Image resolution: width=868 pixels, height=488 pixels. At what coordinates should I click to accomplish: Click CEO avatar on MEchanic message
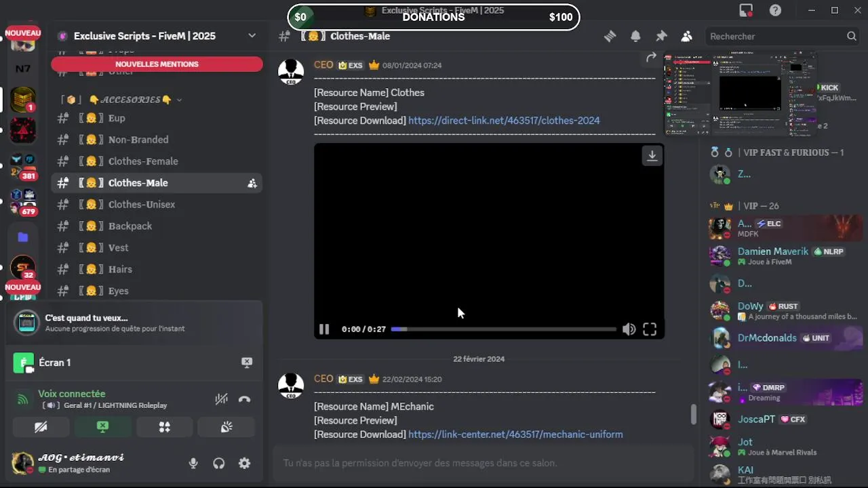[291, 386]
